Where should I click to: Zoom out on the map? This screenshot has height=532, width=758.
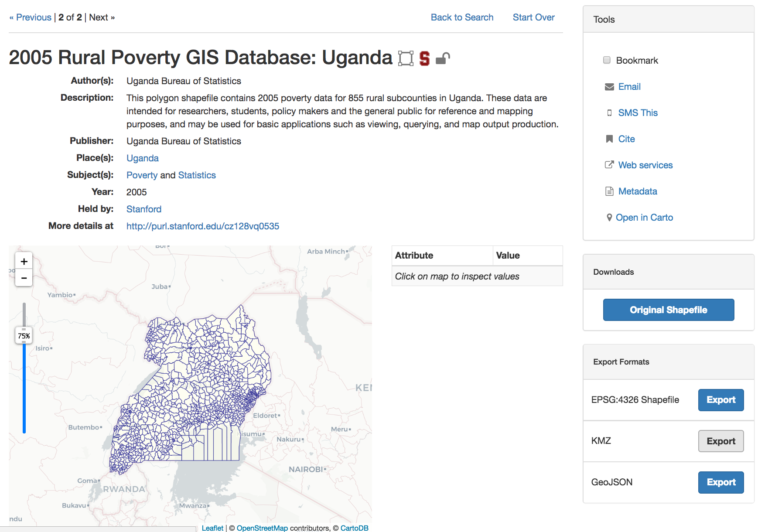click(24, 278)
